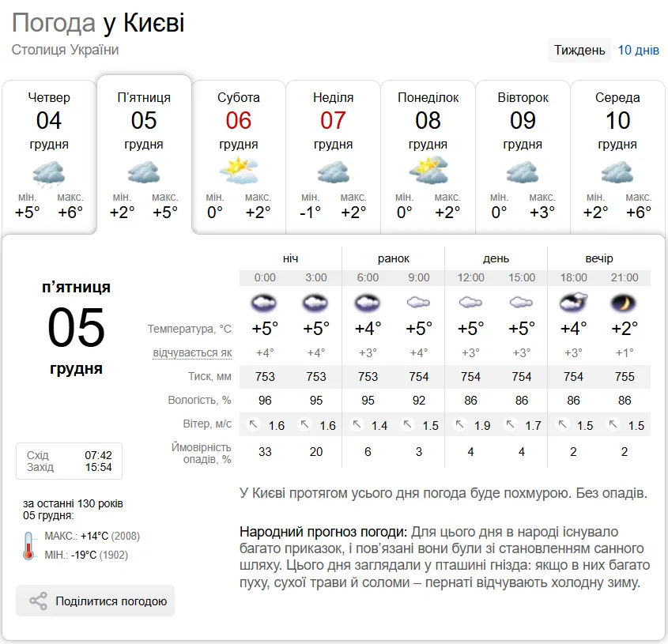The height and width of the screenshot is (644, 668).
Task: Click the evening cloud icon at 18:00
Action: pos(573,302)
